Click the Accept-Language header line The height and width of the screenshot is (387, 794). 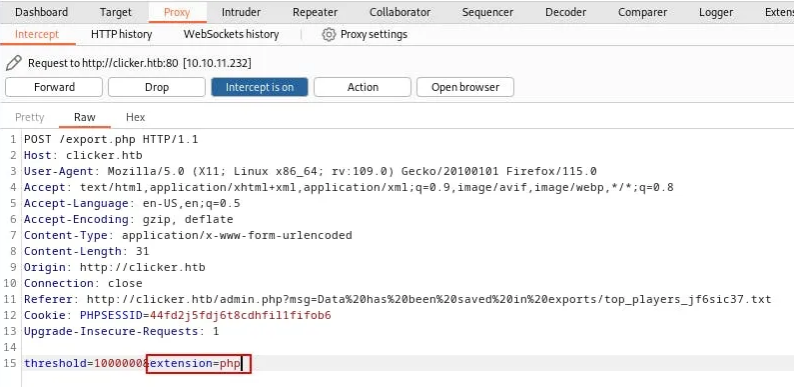[x=132, y=203]
